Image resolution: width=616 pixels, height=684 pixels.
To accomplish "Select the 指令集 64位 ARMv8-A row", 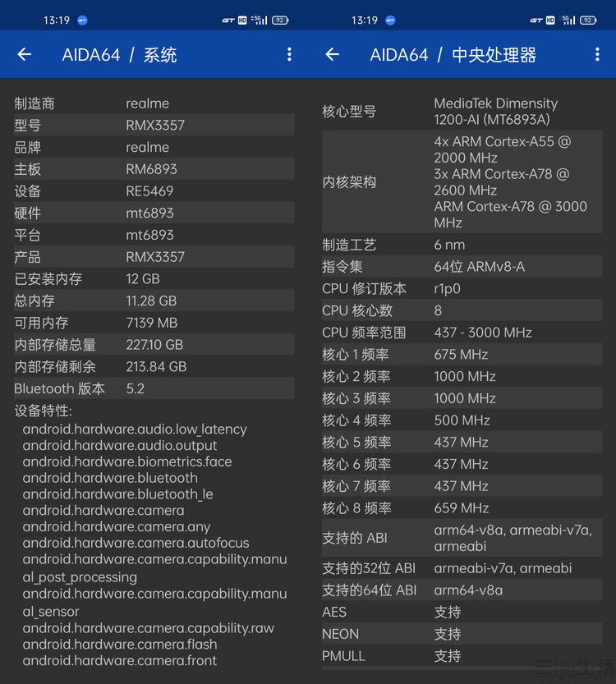I will [x=462, y=266].
